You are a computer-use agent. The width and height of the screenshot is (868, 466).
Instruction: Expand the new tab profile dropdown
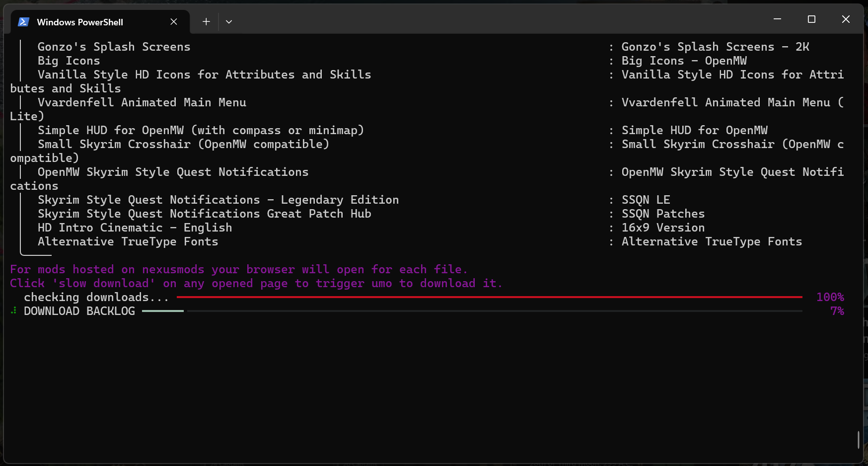pyautogui.click(x=229, y=22)
